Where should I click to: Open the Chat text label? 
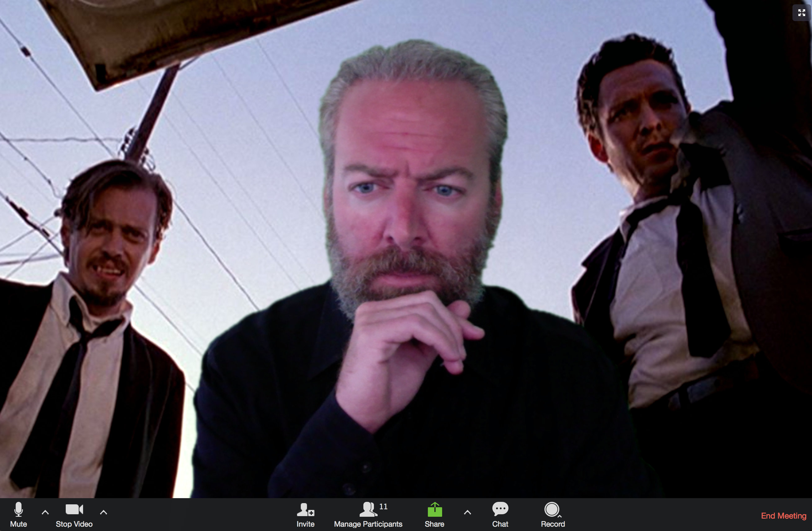(500, 524)
